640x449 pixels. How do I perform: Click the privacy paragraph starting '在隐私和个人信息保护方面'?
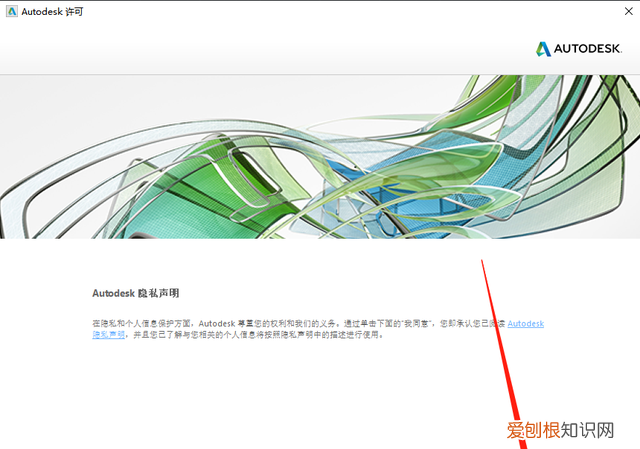pos(318,329)
